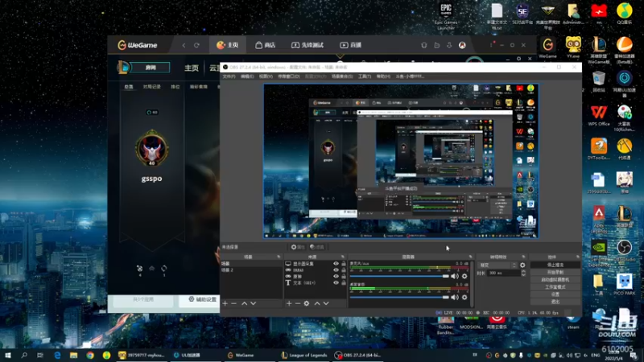Toggle visibility of the text (GDI+) source

[x=336, y=283]
